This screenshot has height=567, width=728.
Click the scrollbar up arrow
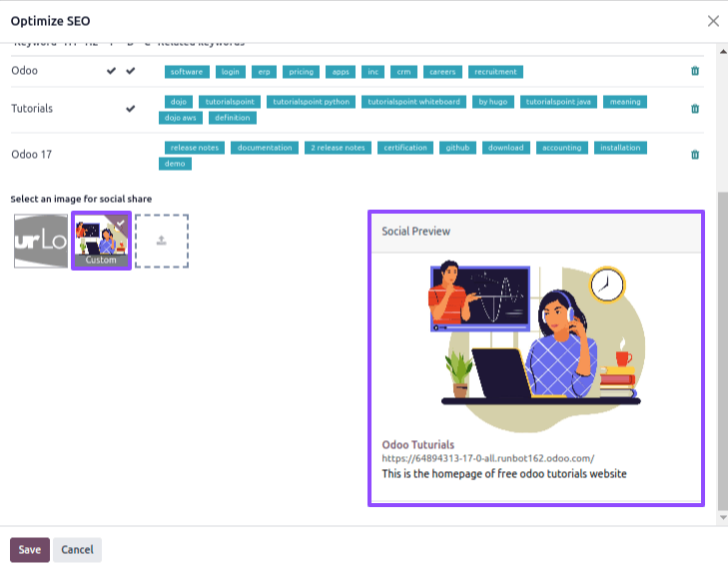pos(723,51)
